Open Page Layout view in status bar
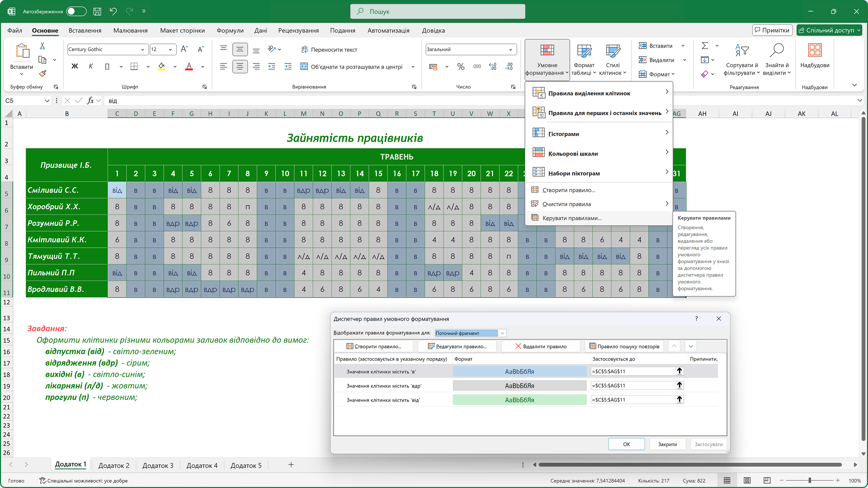868x488 pixels. point(747,480)
